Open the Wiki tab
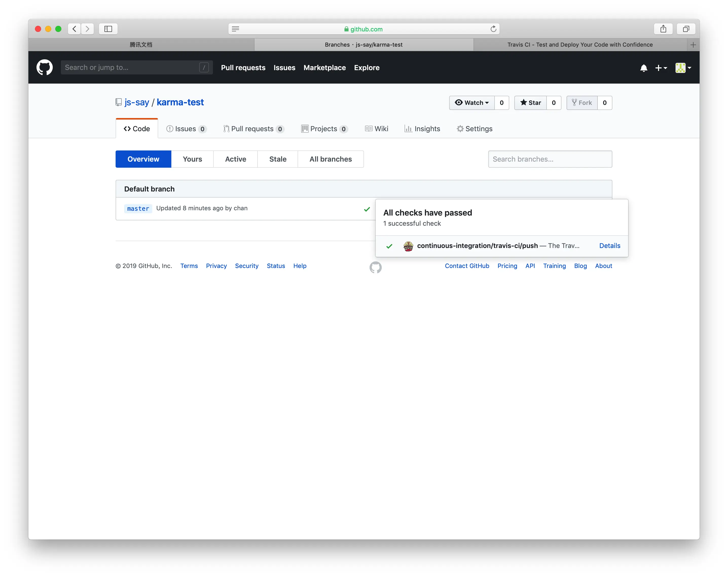This screenshot has height=577, width=728. click(377, 129)
